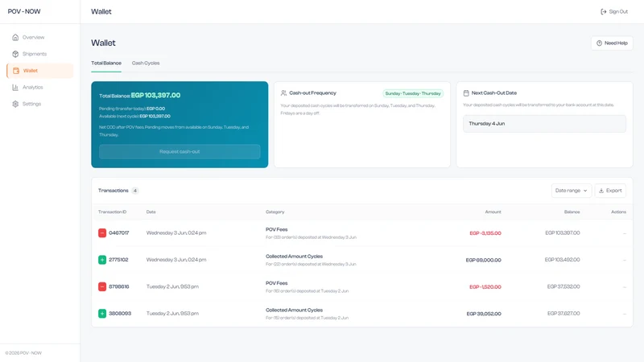The height and width of the screenshot is (362, 644).
Task: Select the Wallet icon in sidebar
Action: tap(16, 71)
